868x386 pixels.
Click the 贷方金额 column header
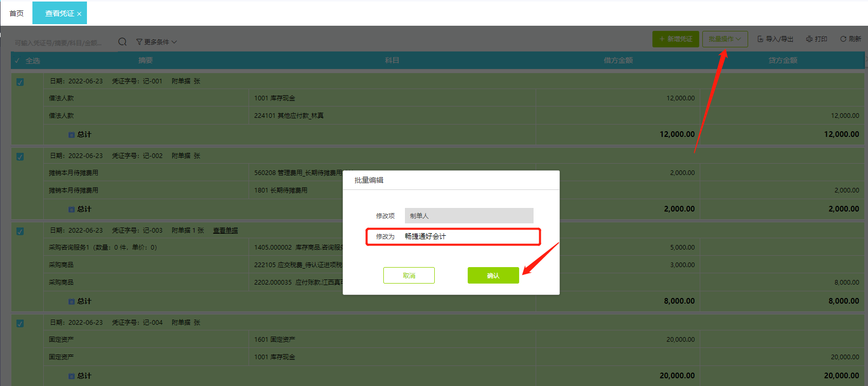783,60
